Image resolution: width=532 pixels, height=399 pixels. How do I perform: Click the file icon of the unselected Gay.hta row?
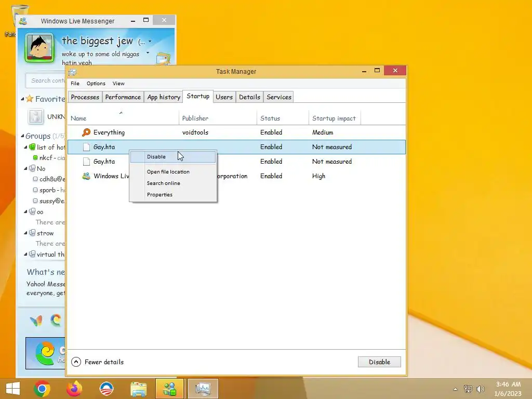pos(87,162)
